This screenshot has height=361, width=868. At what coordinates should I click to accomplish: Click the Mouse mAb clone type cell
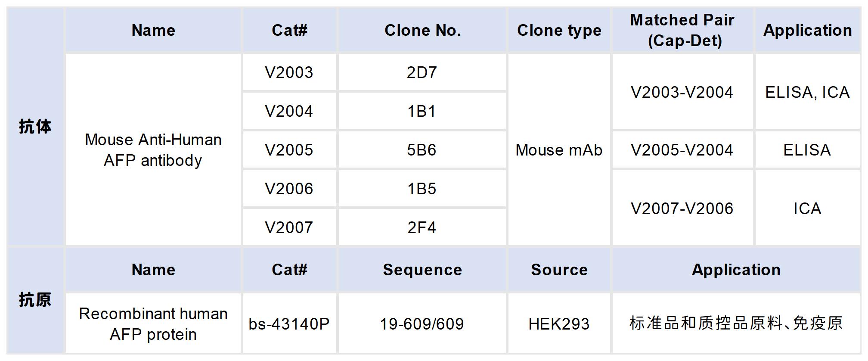click(x=559, y=150)
